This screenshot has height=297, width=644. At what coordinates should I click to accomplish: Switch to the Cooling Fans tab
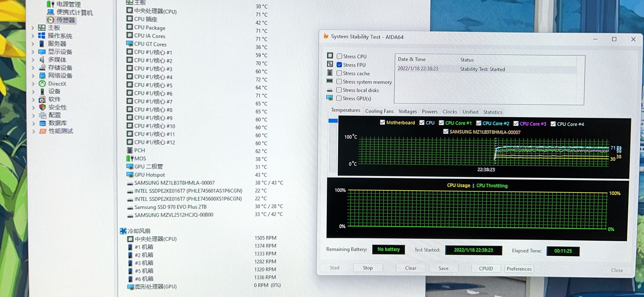379,111
